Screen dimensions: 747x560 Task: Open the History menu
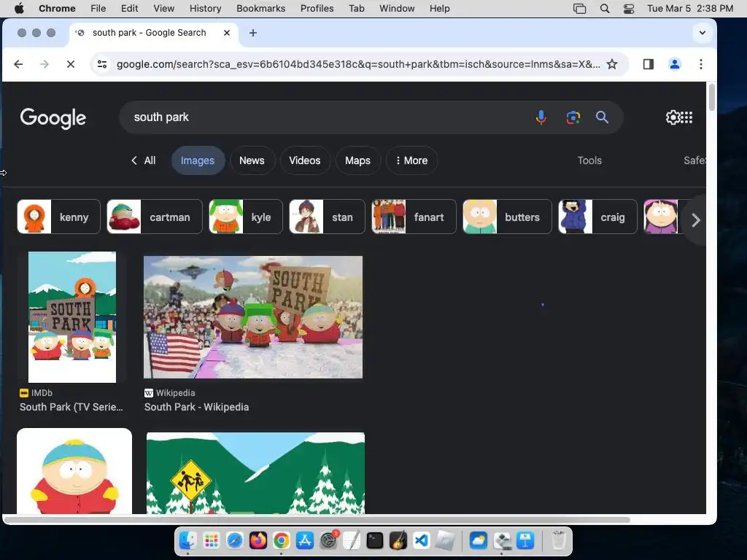(205, 9)
